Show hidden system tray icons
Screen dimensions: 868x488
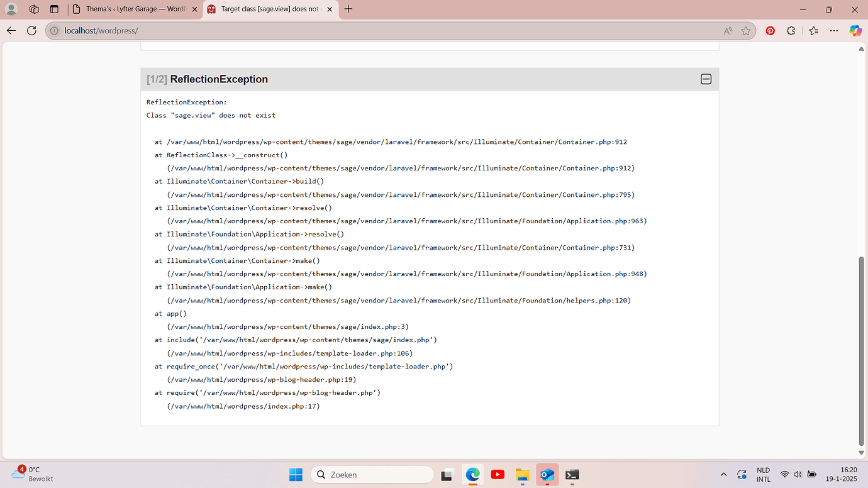click(x=723, y=474)
